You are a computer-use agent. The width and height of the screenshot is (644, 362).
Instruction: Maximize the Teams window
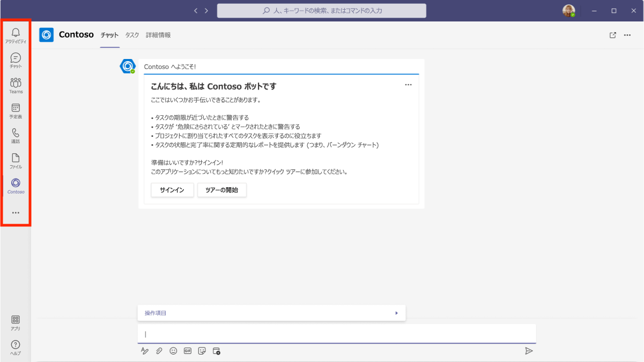[614, 11]
